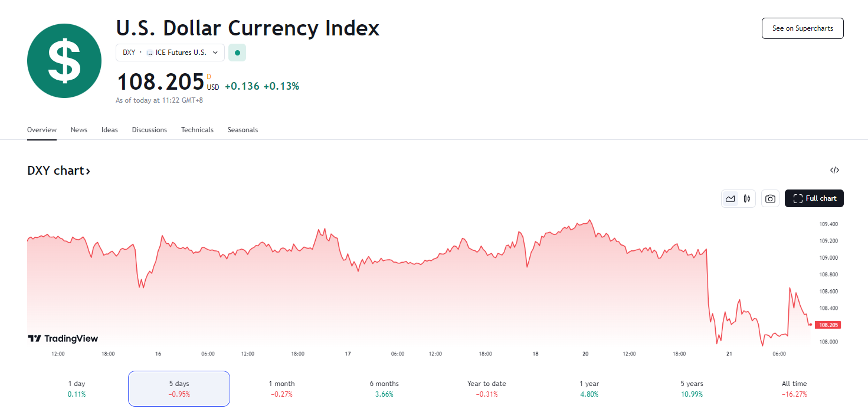The height and width of the screenshot is (415, 868).
Task: Open the Full chart button
Action: [x=814, y=198]
